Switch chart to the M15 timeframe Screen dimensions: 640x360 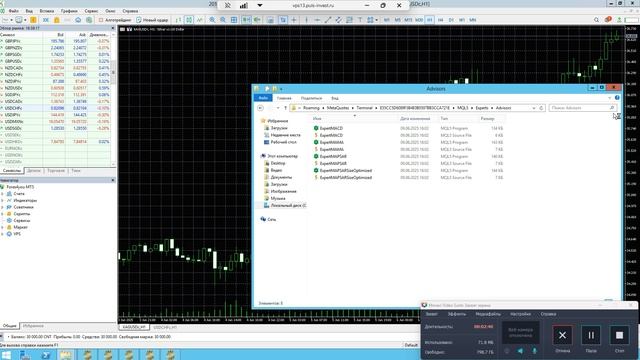click(x=408, y=20)
